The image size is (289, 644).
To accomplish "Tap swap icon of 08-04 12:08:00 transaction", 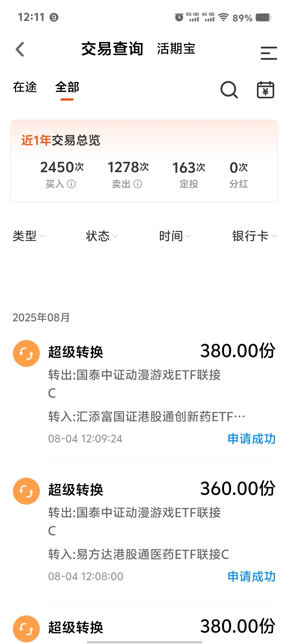I will tap(26, 491).
